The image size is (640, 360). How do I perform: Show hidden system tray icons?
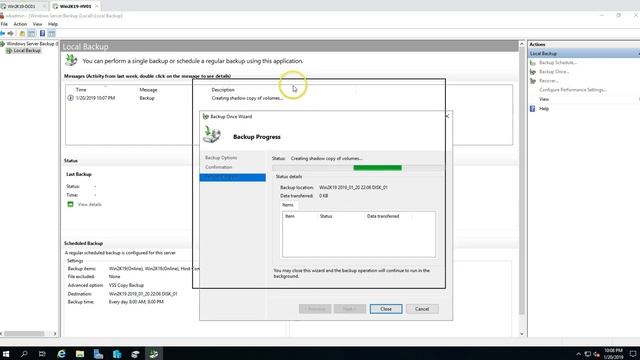pyautogui.click(x=578, y=354)
